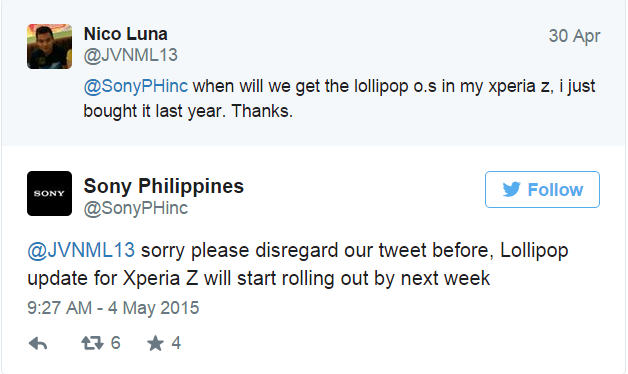Open the Sony Philippines profile name

(163, 186)
